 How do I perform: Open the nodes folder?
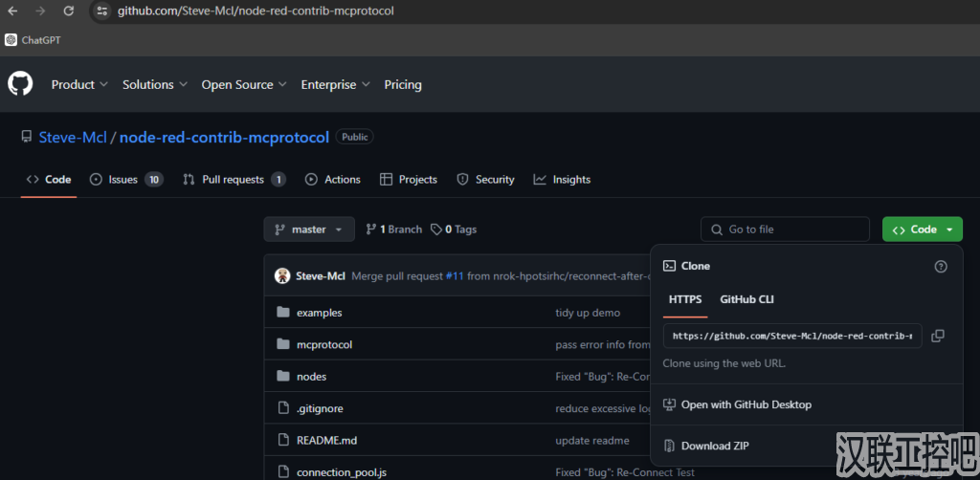[311, 377]
